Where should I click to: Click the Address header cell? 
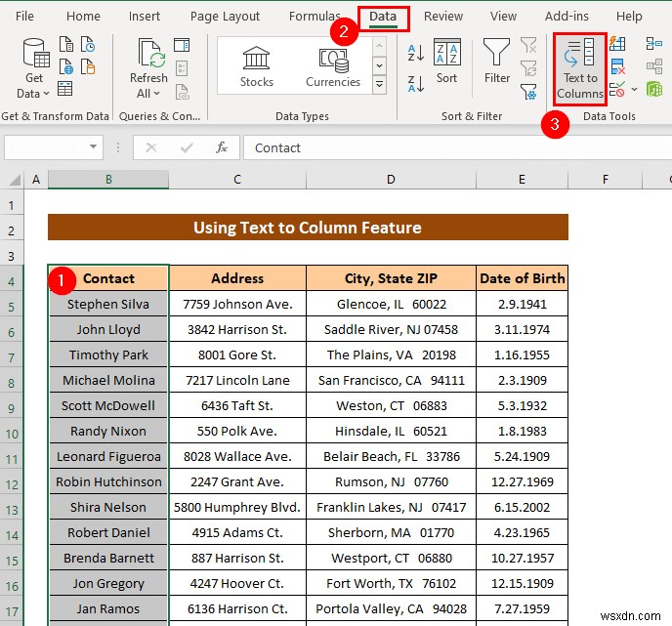point(237,278)
